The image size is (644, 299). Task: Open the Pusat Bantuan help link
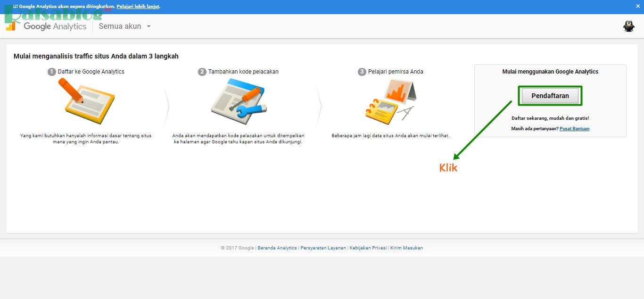[x=574, y=129]
